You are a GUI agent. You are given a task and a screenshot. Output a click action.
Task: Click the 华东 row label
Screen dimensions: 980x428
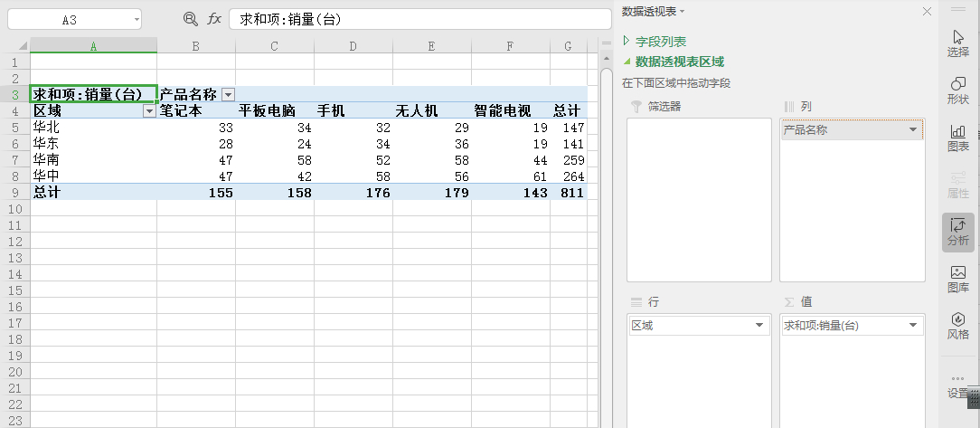(x=93, y=143)
